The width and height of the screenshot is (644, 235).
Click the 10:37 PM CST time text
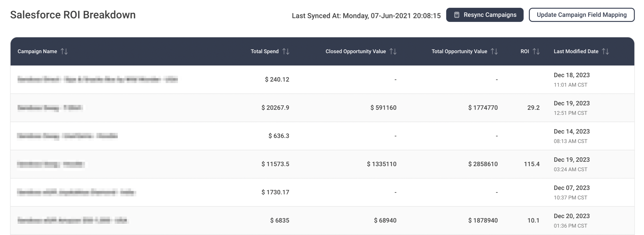570,198
